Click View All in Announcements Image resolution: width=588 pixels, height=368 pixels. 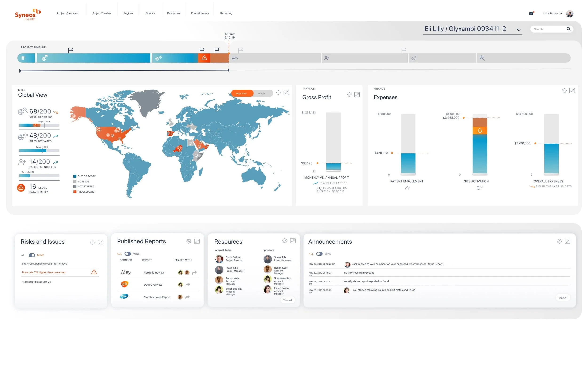click(562, 298)
